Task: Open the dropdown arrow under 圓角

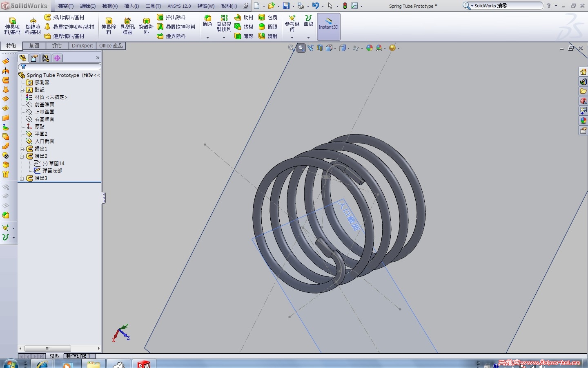Action: point(208,38)
